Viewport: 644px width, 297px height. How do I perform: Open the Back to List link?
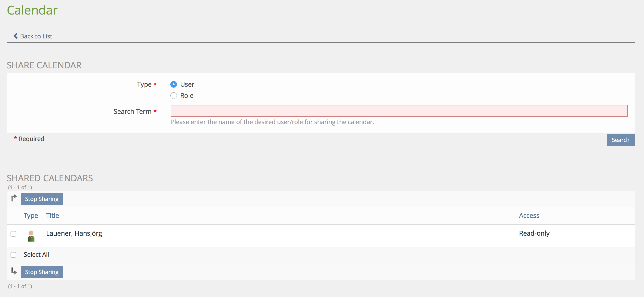tap(36, 36)
